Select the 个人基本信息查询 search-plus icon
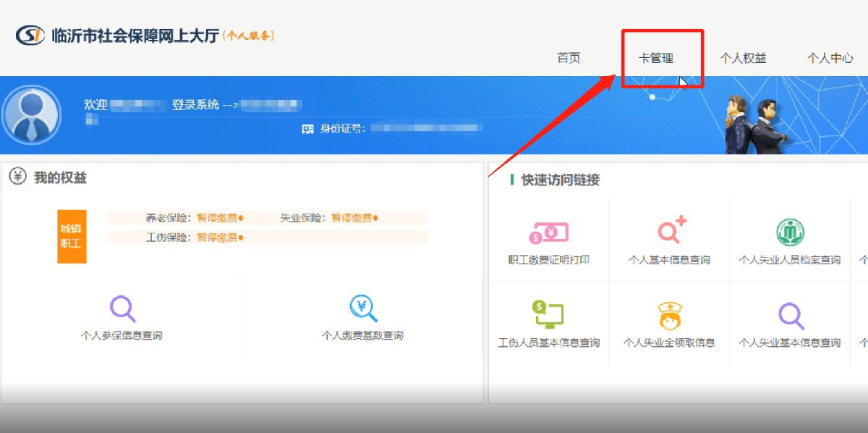This screenshot has width=868, height=433. coord(671,231)
